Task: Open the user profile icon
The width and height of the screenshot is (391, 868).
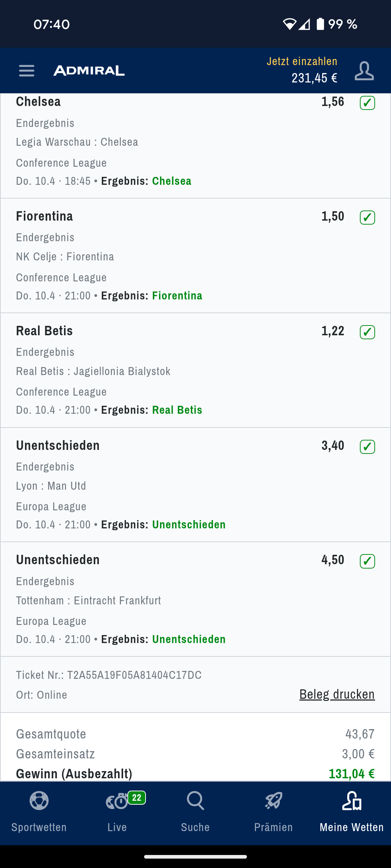Action: (x=364, y=71)
